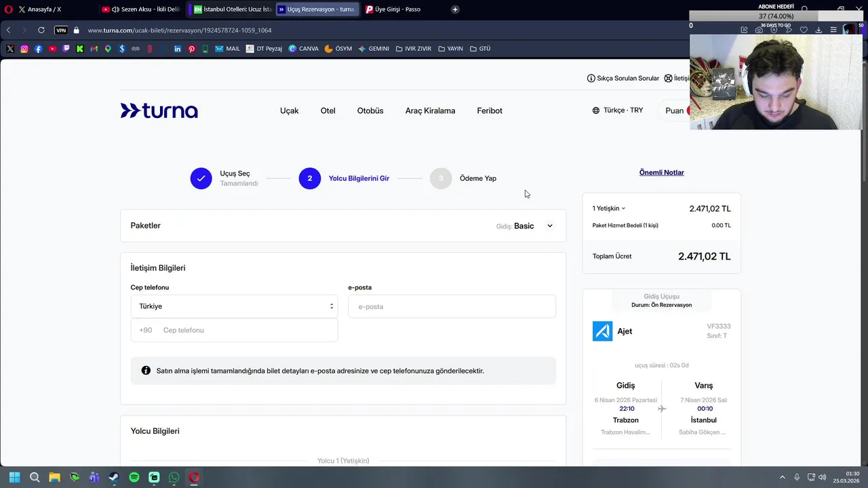Open the DT Peyzaj bookmark

tap(264, 49)
